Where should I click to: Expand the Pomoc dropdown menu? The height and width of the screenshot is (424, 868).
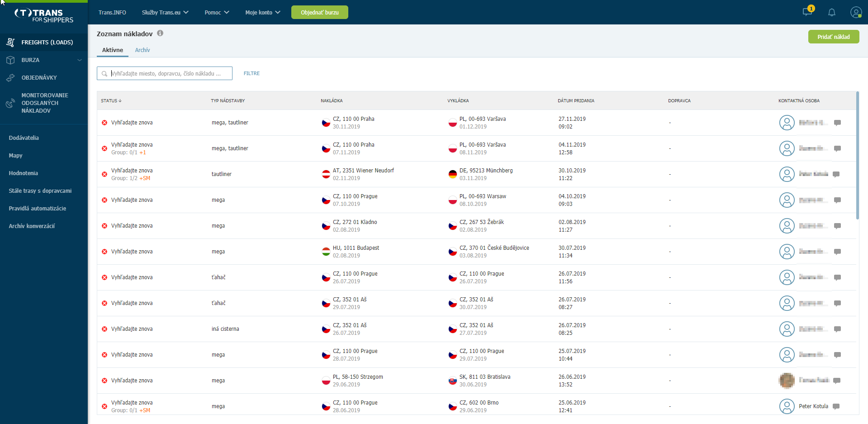point(217,12)
